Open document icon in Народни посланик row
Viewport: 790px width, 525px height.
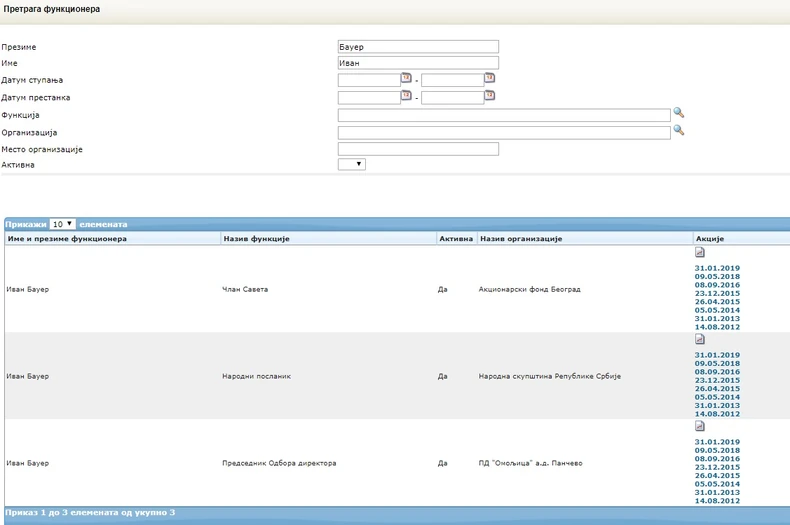(700, 340)
